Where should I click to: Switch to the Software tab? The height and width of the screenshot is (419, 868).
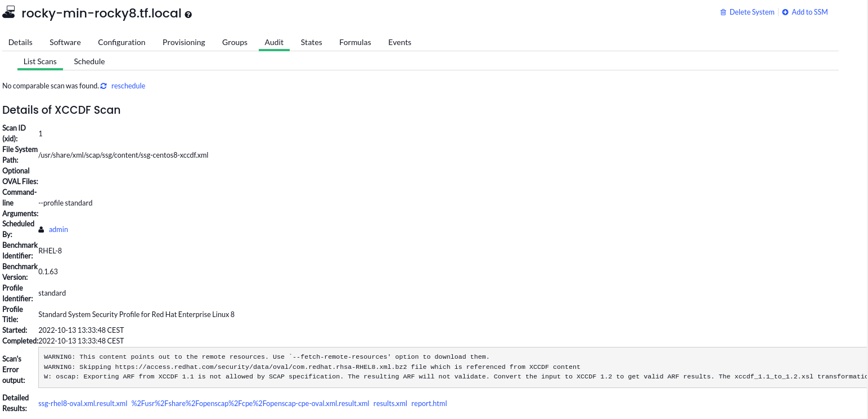pos(65,42)
